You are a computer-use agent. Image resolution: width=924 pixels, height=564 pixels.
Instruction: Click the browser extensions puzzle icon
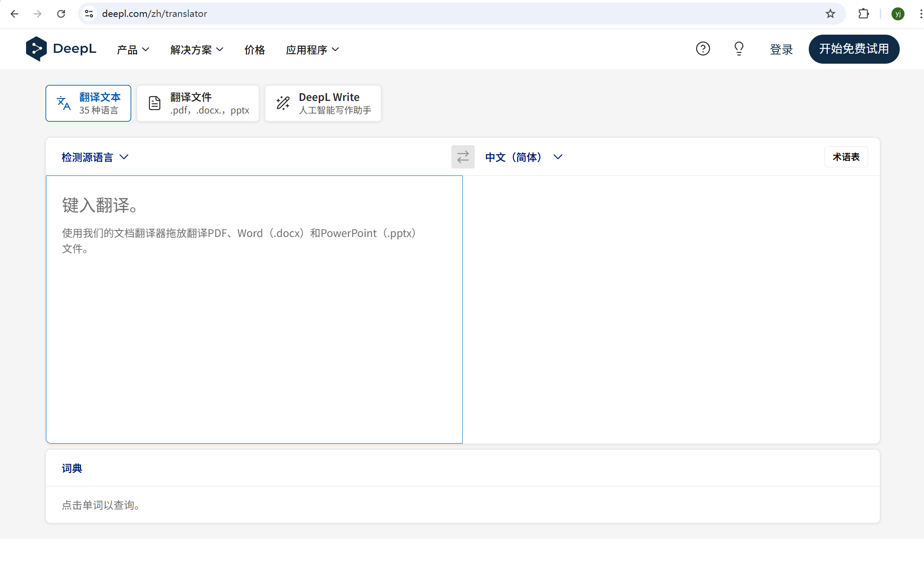click(x=863, y=13)
